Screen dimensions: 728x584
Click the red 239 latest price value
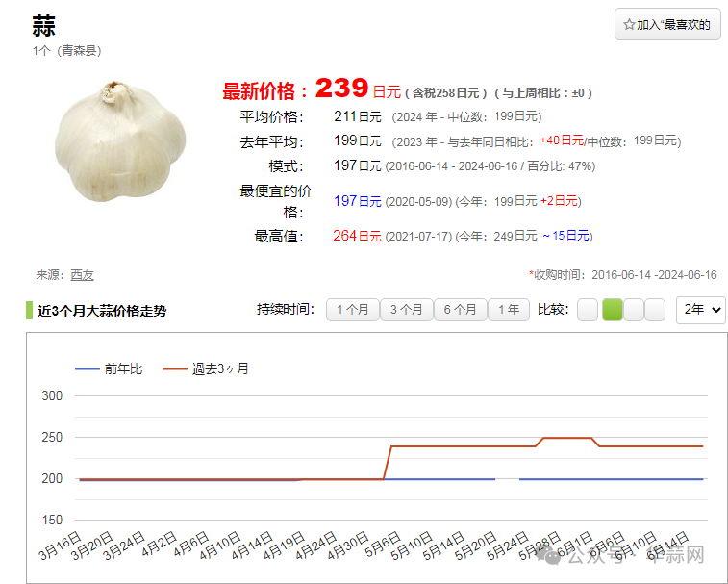tap(341, 88)
